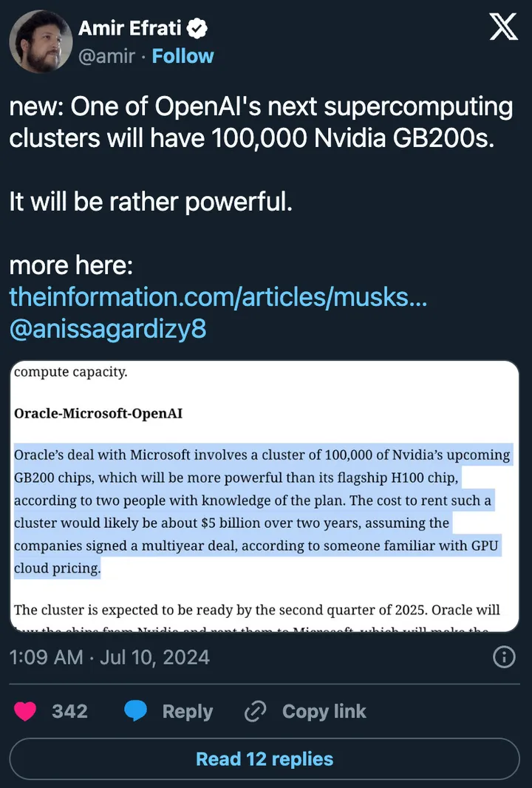Click the reply speech bubble icon
Viewport: 532px width, 788px height.
(x=137, y=711)
